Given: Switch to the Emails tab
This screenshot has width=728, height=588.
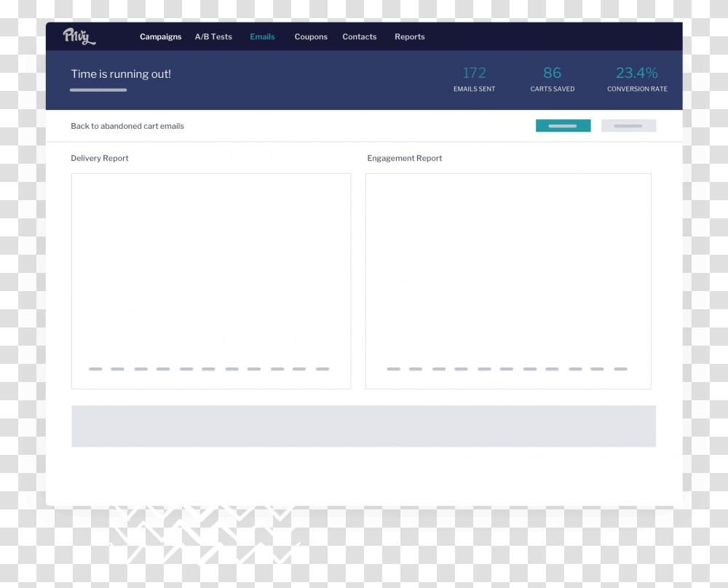Looking at the screenshot, I should pyautogui.click(x=262, y=36).
